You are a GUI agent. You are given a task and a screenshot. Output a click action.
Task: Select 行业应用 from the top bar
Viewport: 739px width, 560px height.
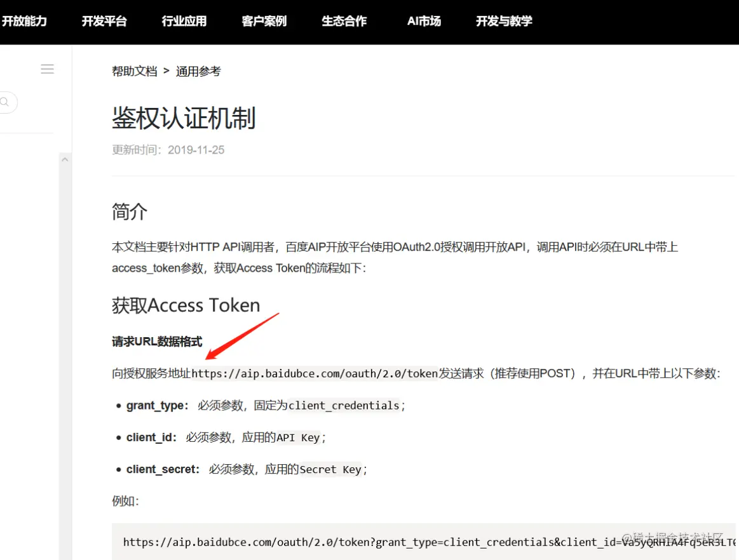[x=183, y=21]
